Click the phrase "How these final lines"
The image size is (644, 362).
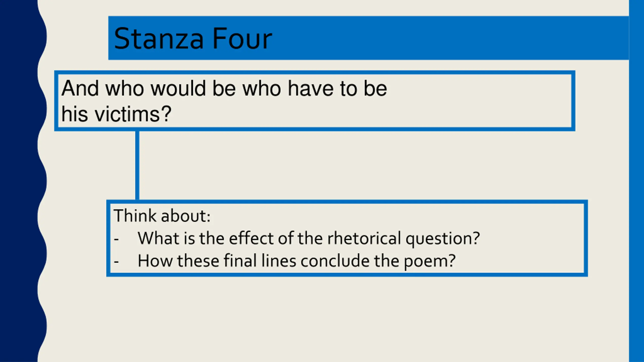pyautogui.click(x=217, y=261)
